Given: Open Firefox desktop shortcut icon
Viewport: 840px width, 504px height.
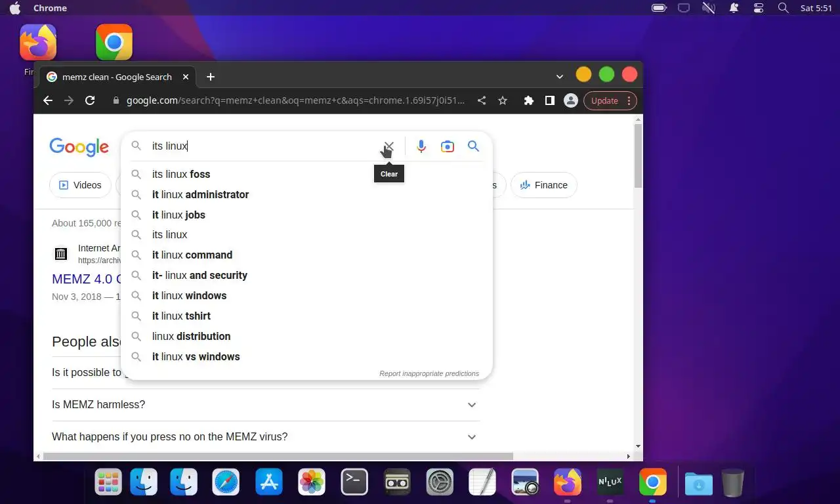Looking at the screenshot, I should [38, 43].
